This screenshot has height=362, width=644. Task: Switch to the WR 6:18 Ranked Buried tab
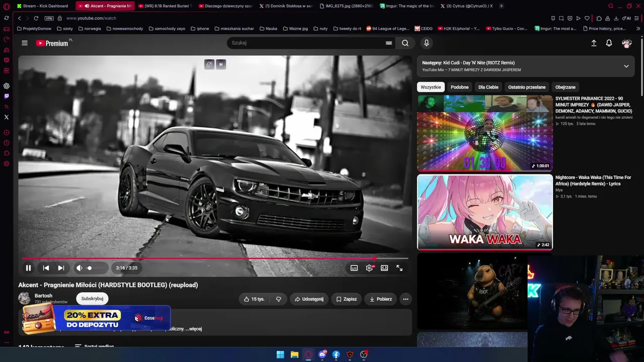pyautogui.click(x=165, y=6)
